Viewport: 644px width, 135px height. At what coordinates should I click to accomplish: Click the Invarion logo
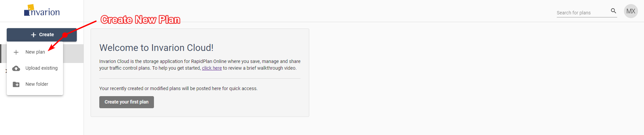click(42, 11)
